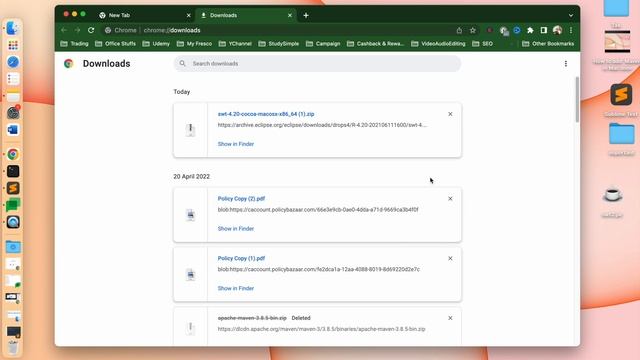Click the red recording extension icon
640x360 pixels.
(x=490, y=30)
